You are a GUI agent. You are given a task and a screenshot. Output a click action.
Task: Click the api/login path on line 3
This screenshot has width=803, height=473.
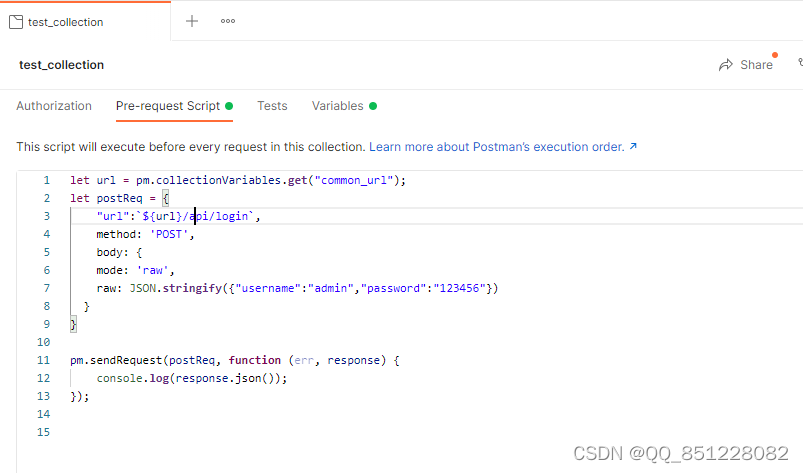pyautogui.click(x=219, y=217)
